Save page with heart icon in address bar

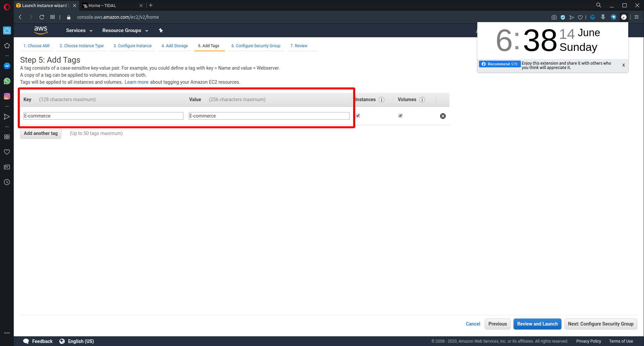pos(580,17)
